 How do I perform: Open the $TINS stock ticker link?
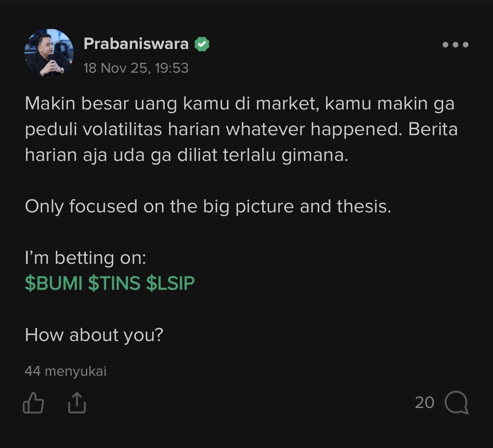pyautogui.click(x=114, y=283)
